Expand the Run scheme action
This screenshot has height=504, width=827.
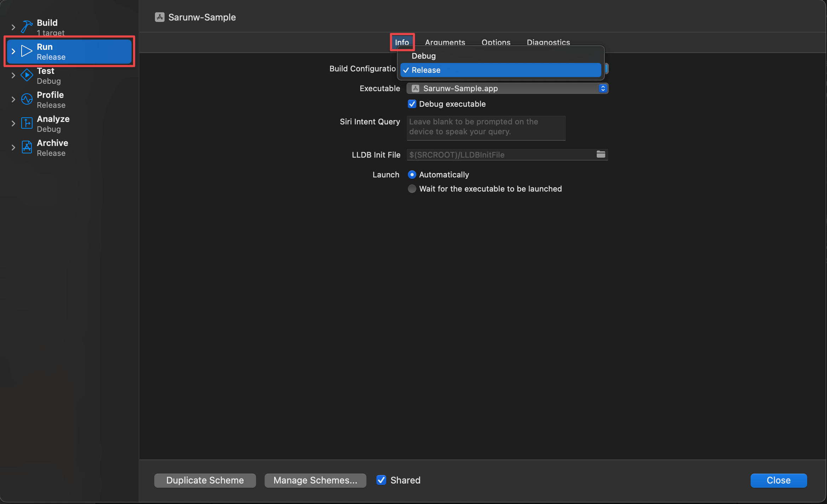(x=13, y=51)
